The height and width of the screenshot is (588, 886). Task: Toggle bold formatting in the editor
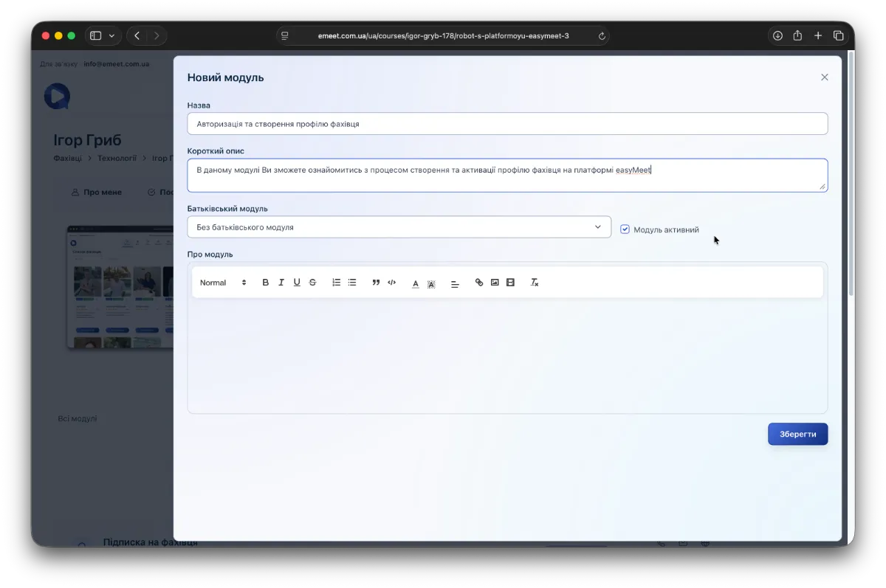point(266,283)
